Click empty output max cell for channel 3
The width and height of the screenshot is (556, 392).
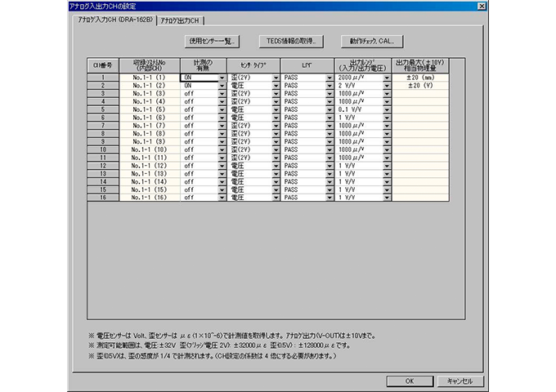pos(420,94)
